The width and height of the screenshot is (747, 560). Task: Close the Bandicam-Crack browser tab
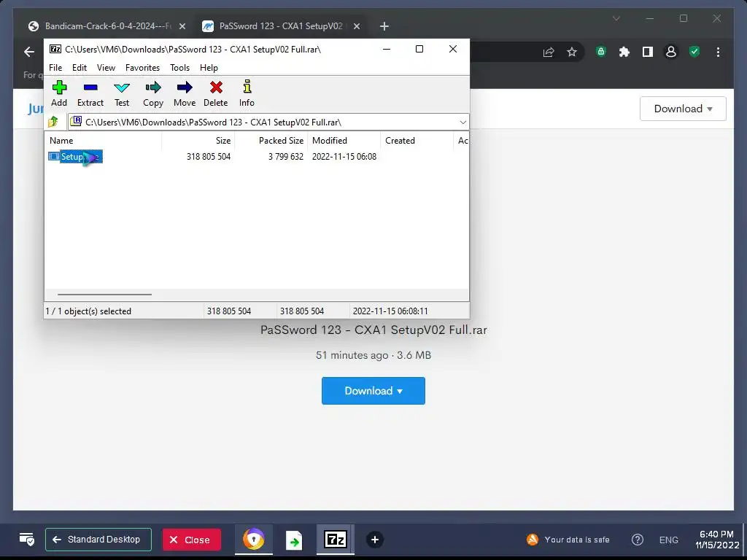click(x=182, y=26)
